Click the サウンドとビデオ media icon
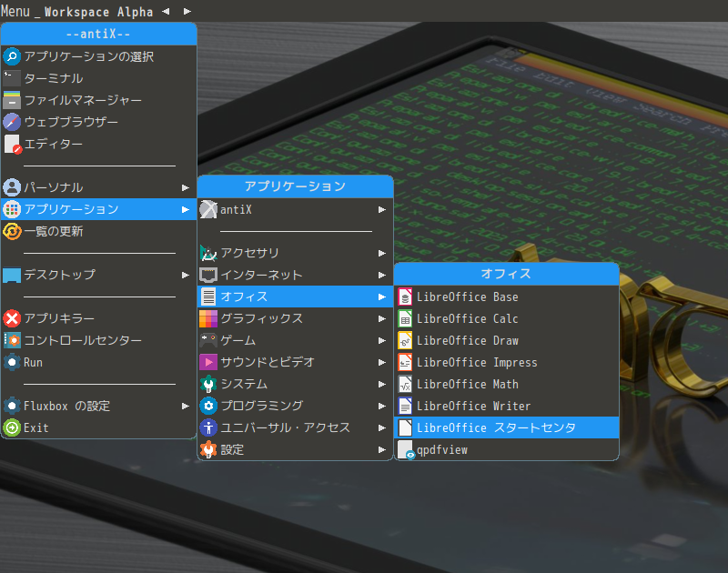 pos(208,362)
